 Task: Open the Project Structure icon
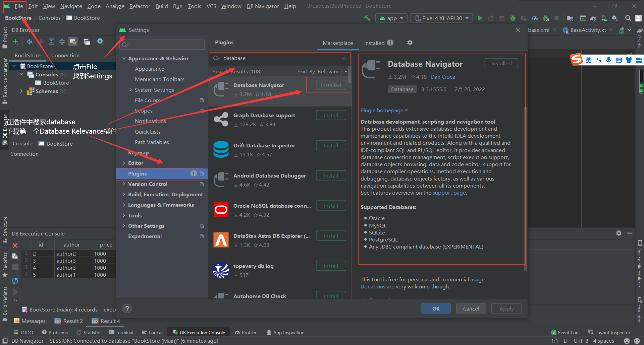(x=570, y=18)
